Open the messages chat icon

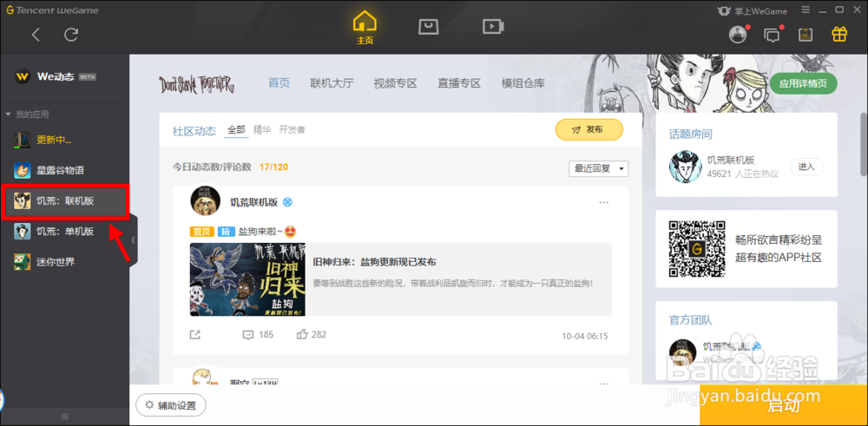coord(772,35)
